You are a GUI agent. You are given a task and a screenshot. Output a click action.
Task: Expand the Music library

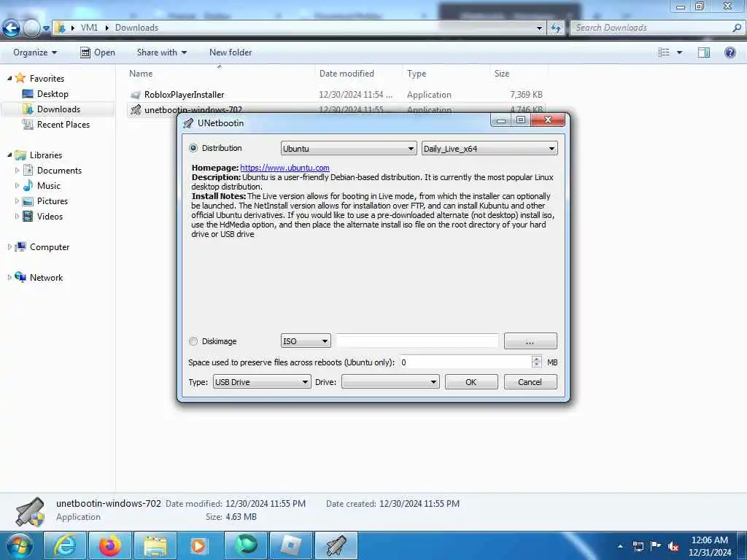pos(18,185)
